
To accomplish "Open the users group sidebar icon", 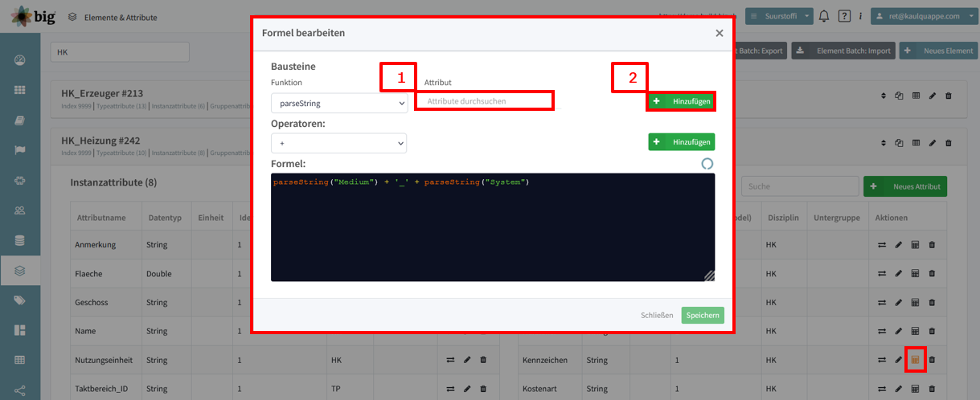I will [20, 210].
